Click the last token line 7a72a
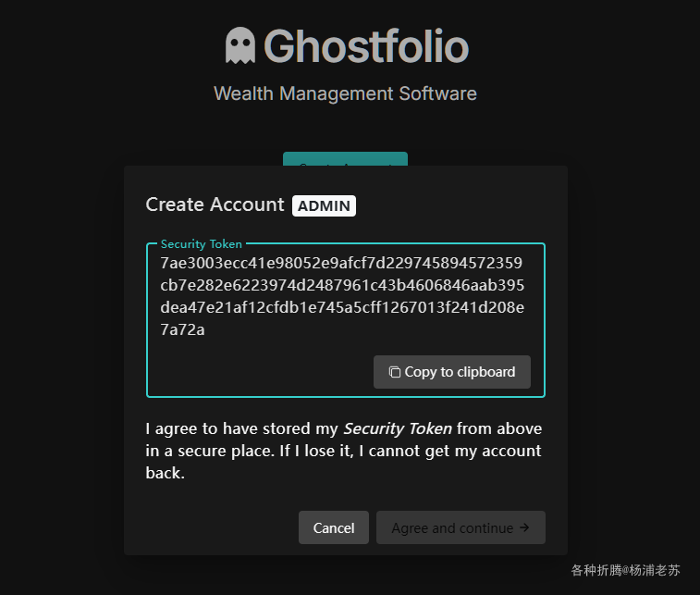700x595 pixels. point(182,329)
